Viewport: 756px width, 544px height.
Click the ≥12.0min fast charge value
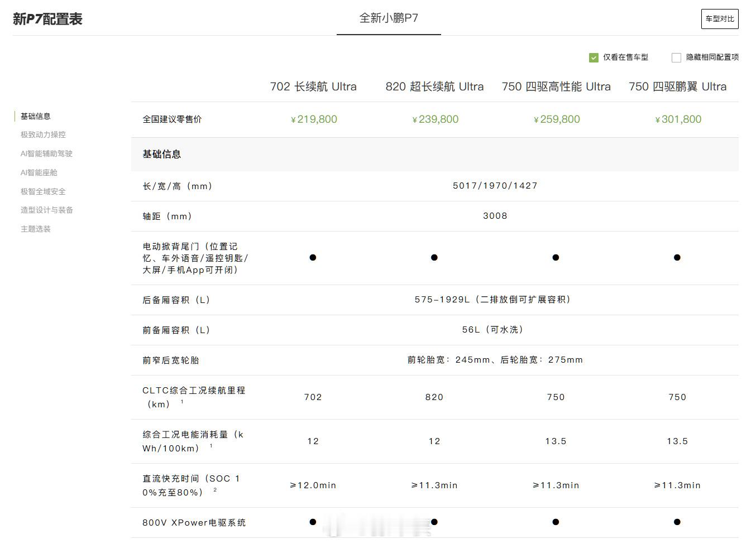313,485
